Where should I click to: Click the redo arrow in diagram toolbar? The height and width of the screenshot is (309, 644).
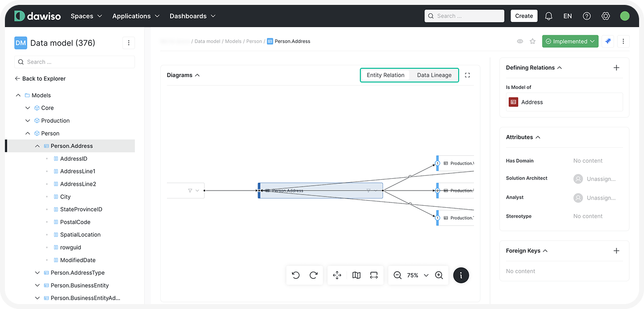(x=314, y=275)
